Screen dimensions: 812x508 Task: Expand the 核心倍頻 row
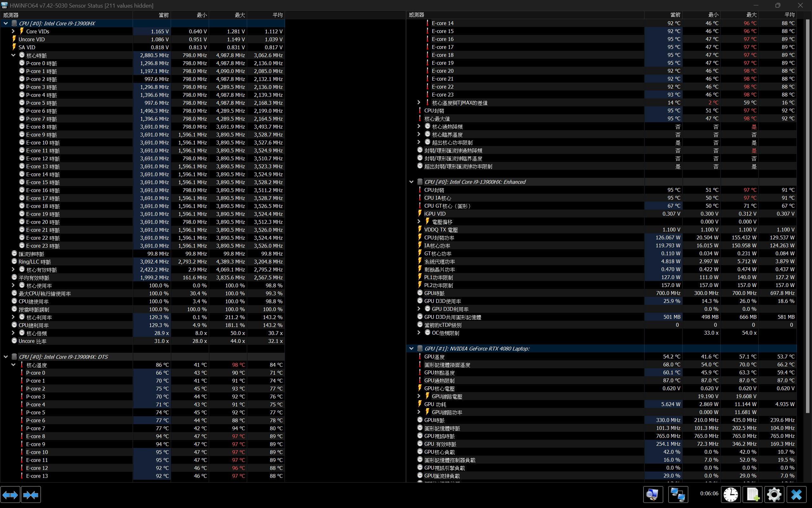13,333
